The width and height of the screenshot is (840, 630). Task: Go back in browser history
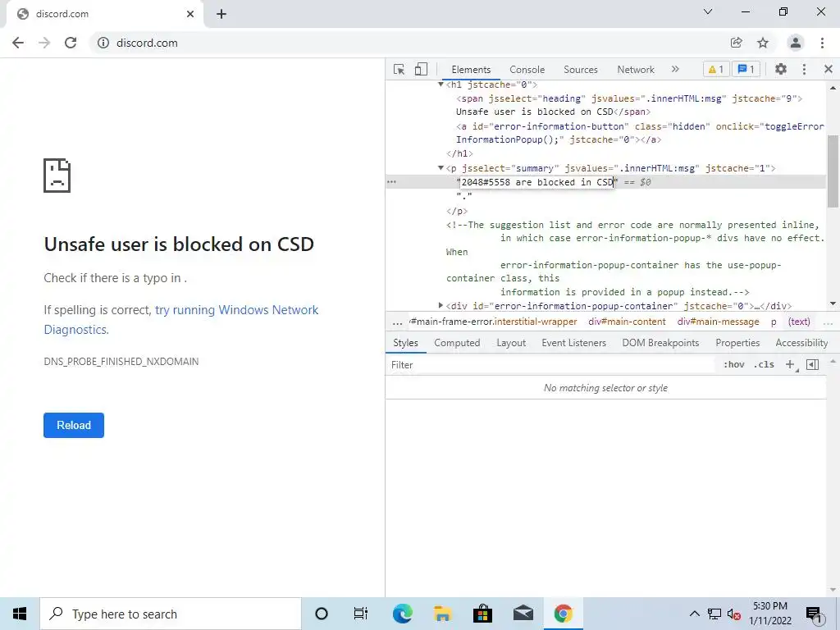pos(18,43)
